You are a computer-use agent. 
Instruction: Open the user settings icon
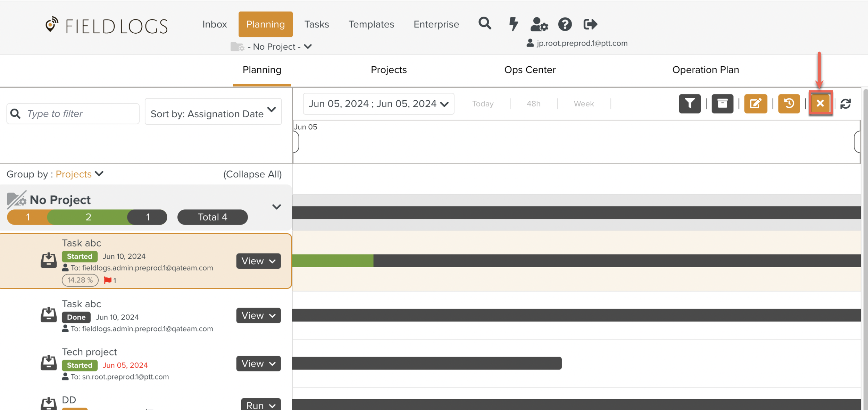point(539,24)
